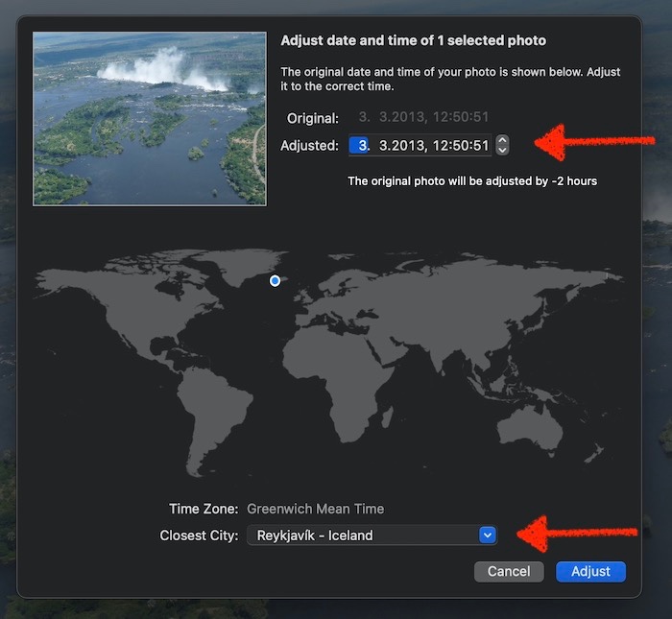This screenshot has height=619, width=672.
Task: Click the stepper up arrow for Adjusted date
Action: tap(502, 140)
